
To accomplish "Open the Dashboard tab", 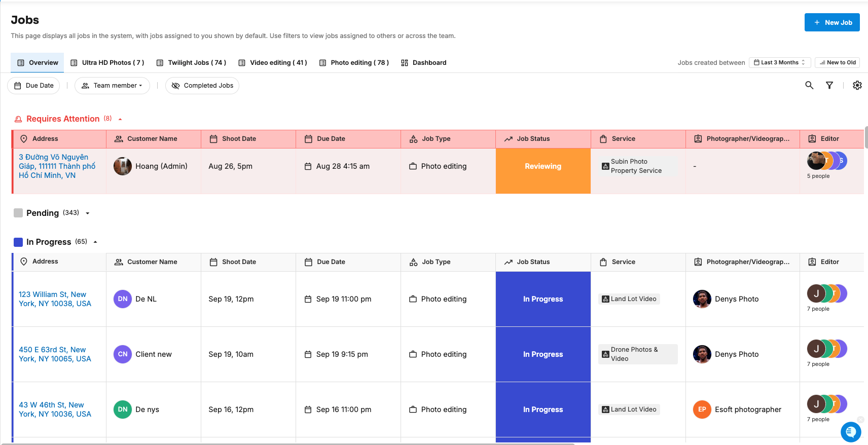I will coord(424,63).
